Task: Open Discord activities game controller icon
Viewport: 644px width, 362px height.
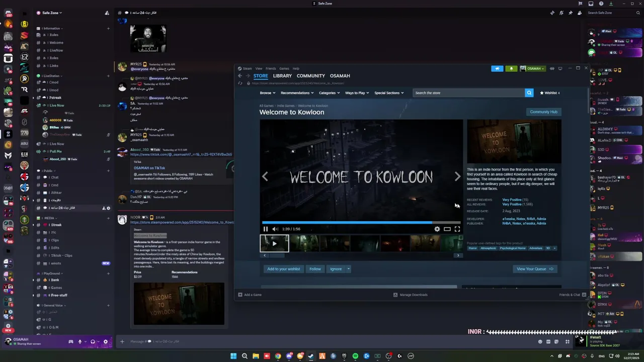Action: pyautogui.click(x=70, y=342)
